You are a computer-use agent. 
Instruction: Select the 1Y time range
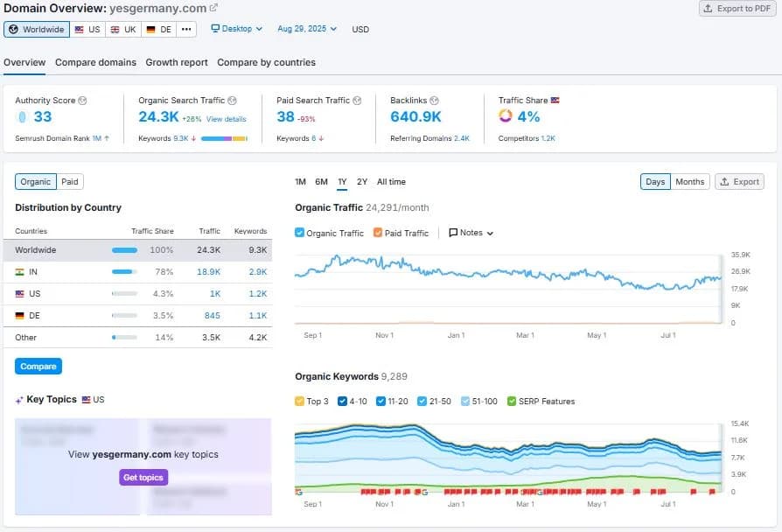tap(342, 182)
